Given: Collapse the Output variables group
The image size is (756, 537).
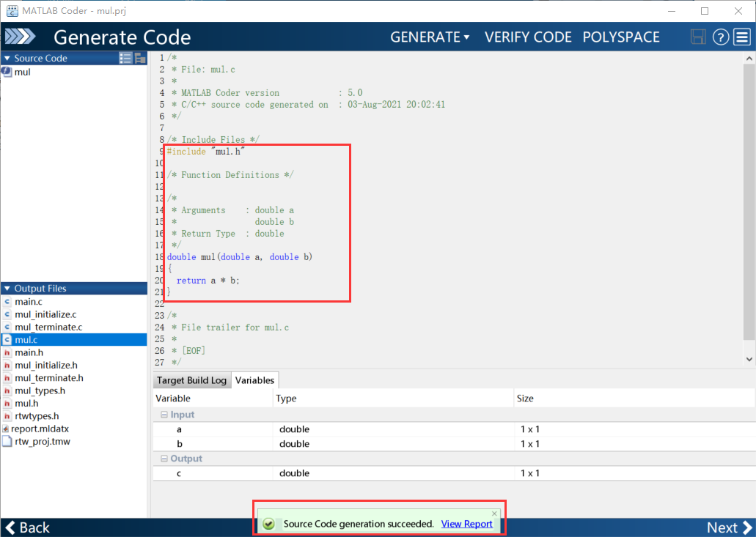Looking at the screenshot, I should [x=164, y=459].
